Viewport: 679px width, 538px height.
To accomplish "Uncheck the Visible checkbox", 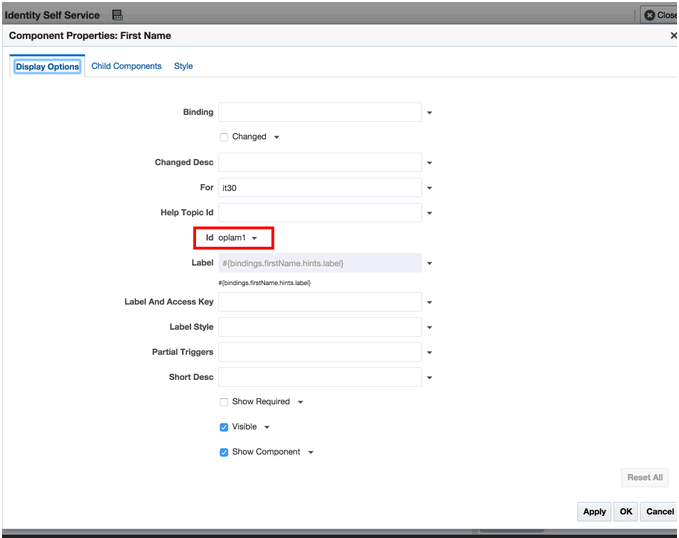I will point(224,428).
